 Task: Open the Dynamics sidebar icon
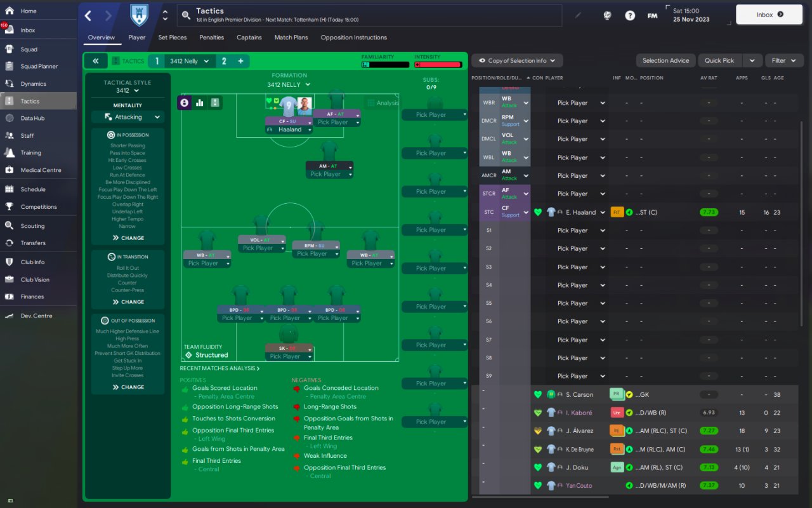tap(9, 83)
